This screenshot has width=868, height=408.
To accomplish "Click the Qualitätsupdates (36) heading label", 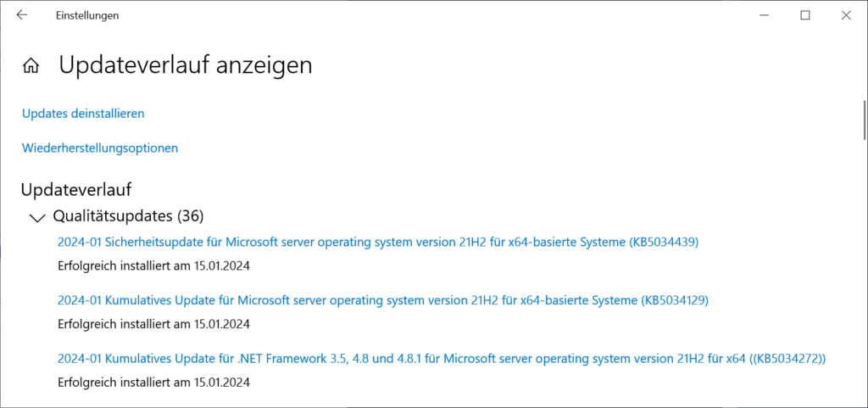I will [x=129, y=216].
